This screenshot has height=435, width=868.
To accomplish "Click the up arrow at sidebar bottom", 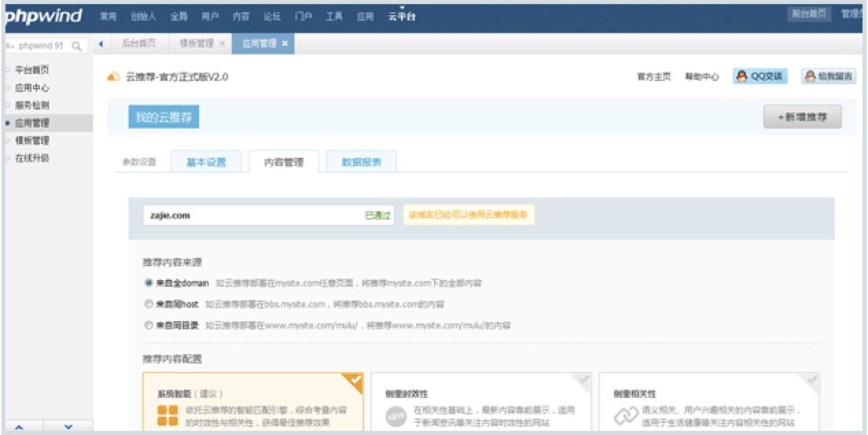I will coord(19,427).
